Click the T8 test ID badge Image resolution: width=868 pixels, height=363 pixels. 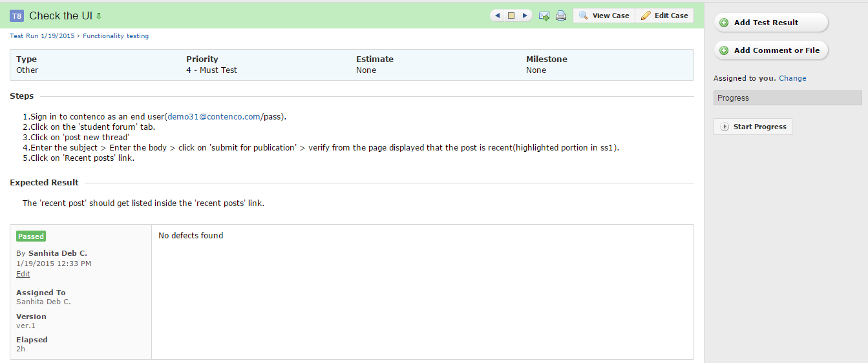tap(17, 16)
